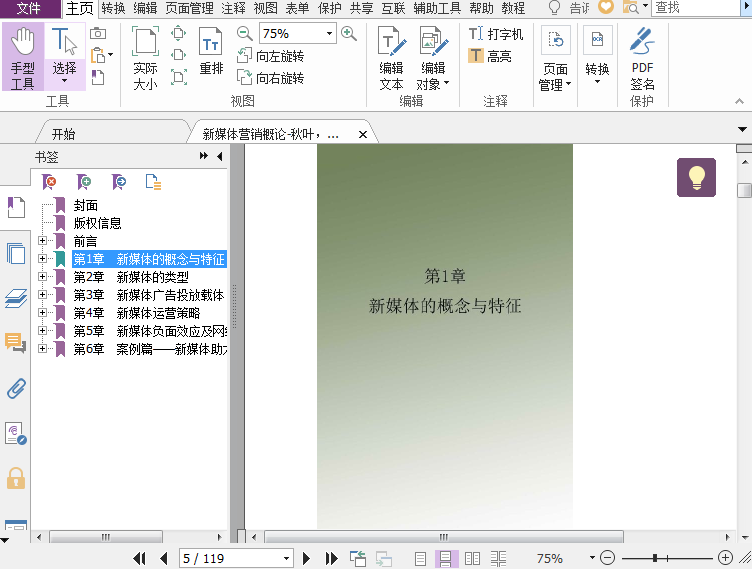The height and width of the screenshot is (569, 752).
Task: Click the zoom out magnifier in ribbon
Action: coord(245,34)
